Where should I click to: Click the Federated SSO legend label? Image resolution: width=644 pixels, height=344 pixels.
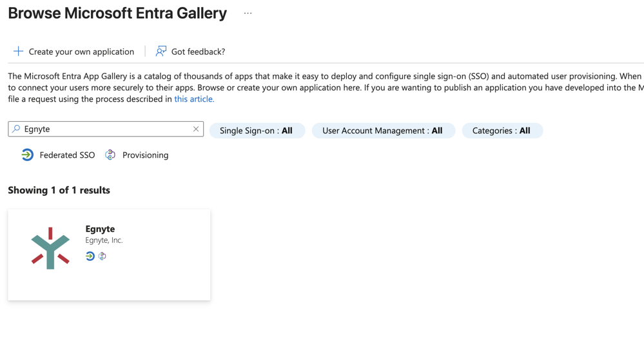[x=67, y=155]
